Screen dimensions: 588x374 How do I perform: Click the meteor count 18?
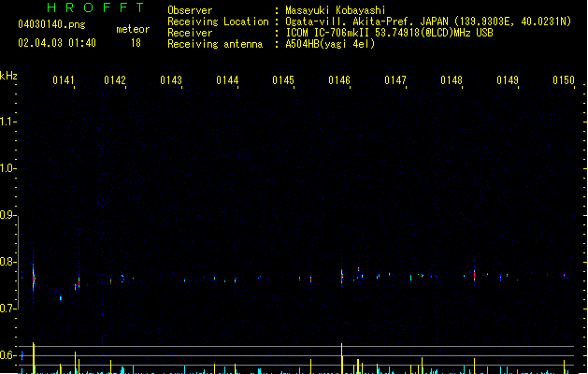coord(136,43)
